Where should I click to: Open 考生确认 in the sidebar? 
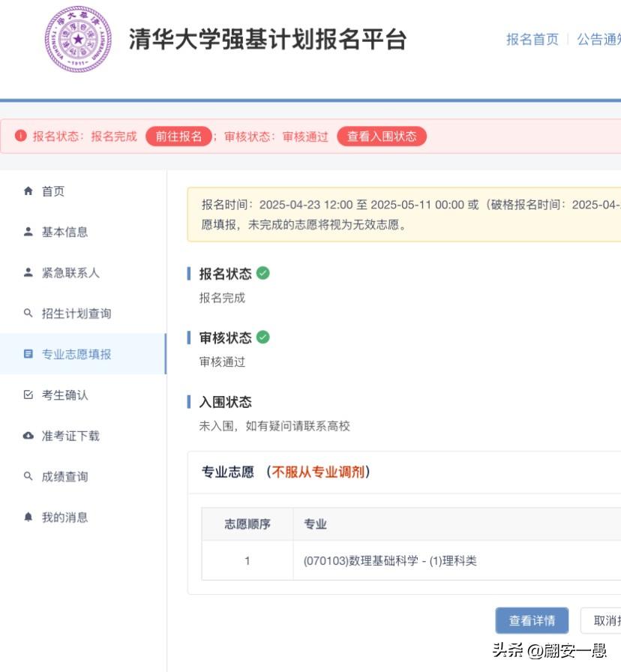tap(83, 394)
